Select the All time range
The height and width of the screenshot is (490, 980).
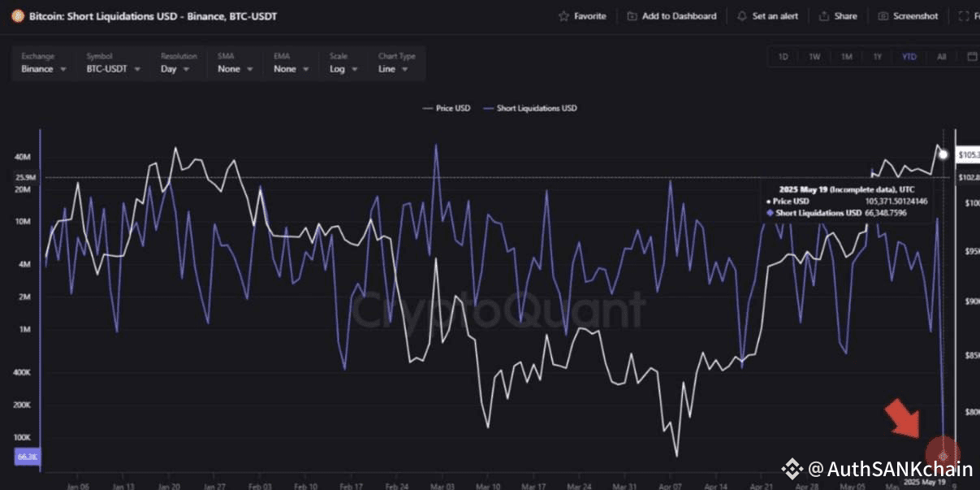941,57
